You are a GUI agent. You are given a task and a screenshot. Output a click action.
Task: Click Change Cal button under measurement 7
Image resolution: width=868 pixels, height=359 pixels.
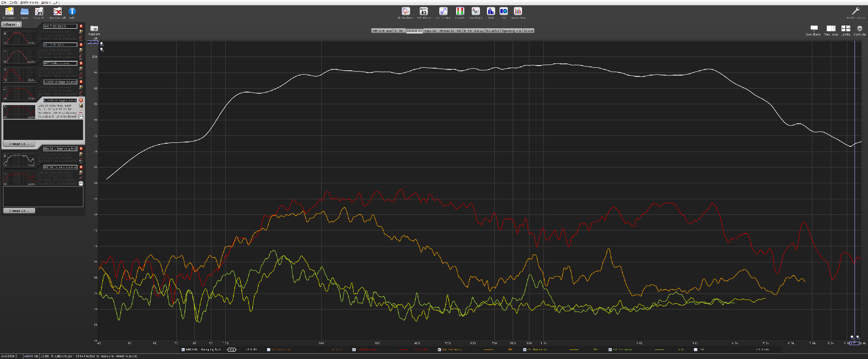[x=19, y=211]
